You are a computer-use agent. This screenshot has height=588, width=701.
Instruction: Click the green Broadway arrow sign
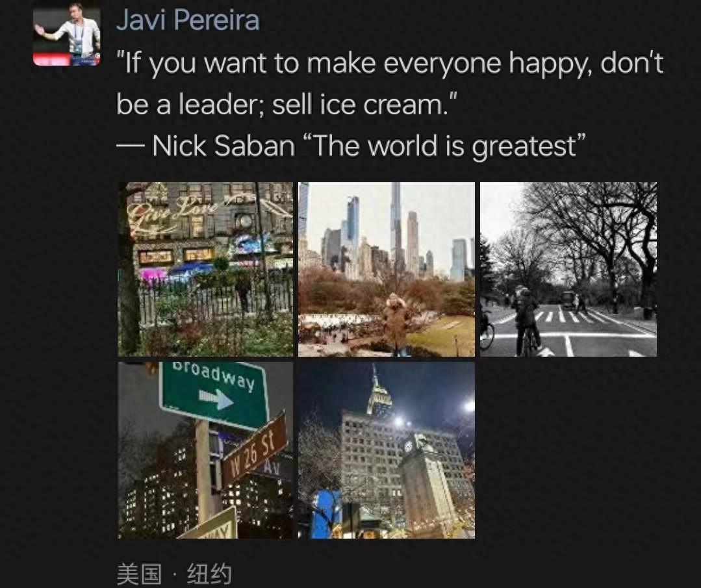(214, 394)
